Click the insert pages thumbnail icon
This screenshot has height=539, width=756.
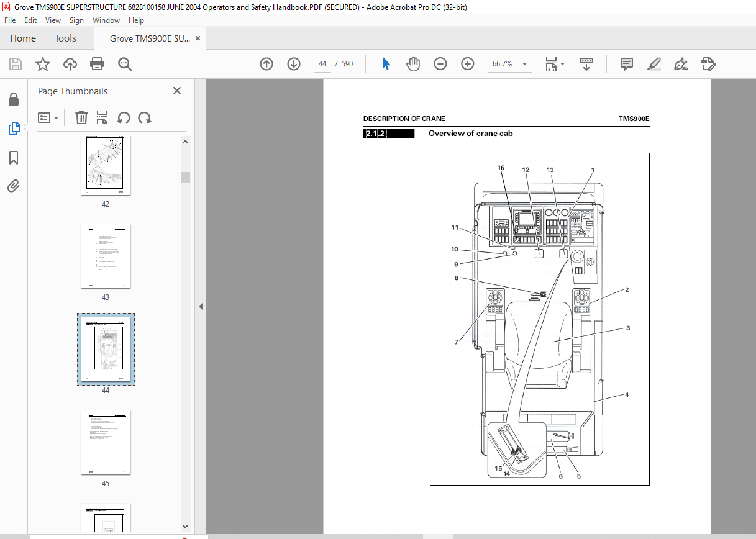click(x=102, y=118)
